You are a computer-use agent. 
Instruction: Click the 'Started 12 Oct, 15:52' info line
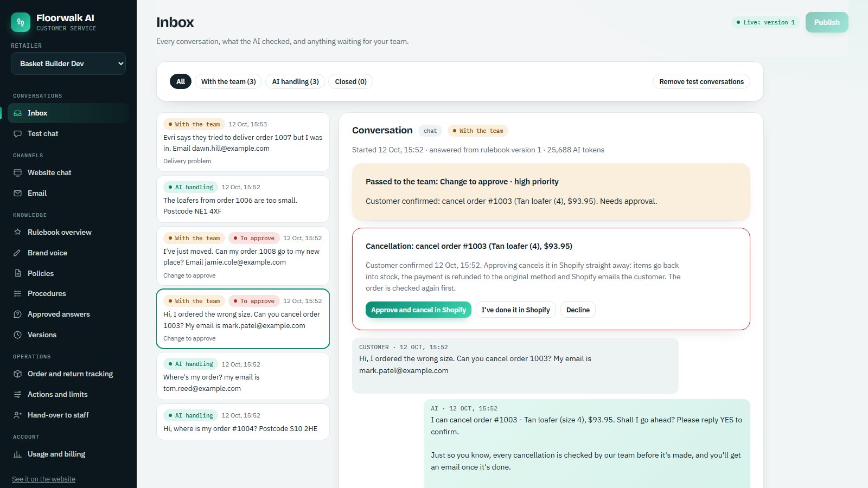point(478,150)
